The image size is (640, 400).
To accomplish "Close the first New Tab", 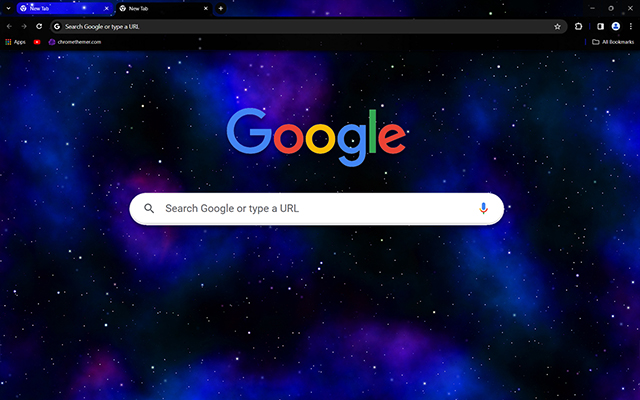I will [107, 8].
